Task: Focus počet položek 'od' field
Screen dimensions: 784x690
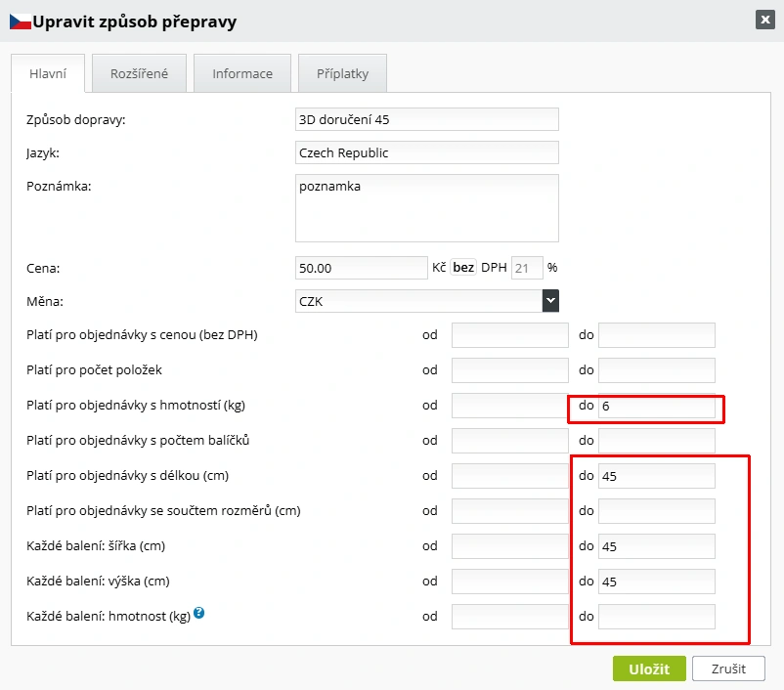Action: tap(510, 370)
